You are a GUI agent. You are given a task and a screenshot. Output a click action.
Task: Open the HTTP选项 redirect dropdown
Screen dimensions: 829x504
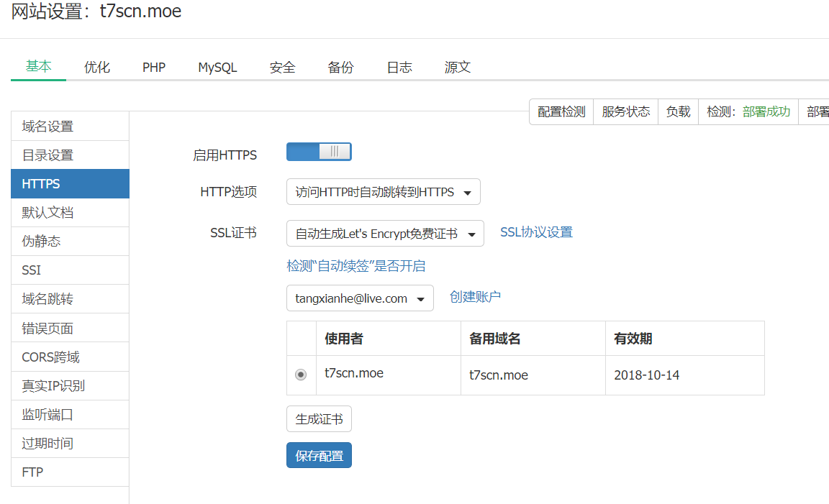383,192
